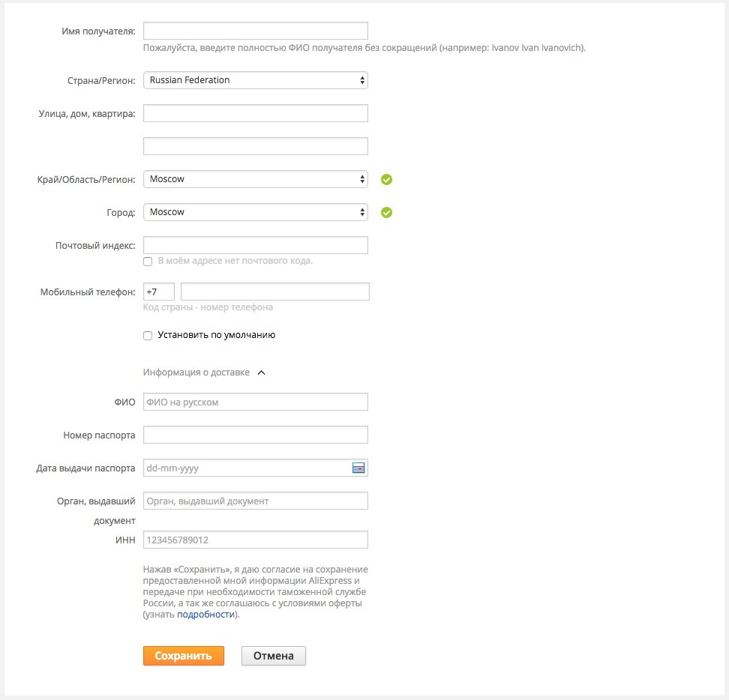Click the Номер паспорта passport number field

click(x=255, y=435)
